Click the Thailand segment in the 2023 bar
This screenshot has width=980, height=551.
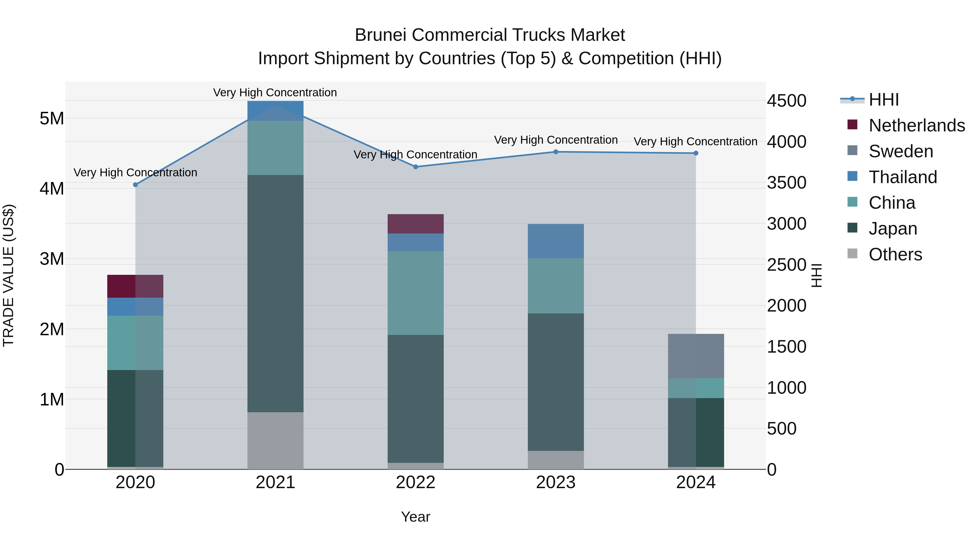(556, 241)
